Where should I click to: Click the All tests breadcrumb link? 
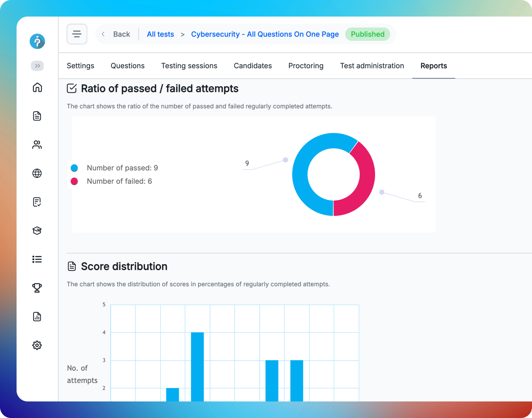coord(160,34)
